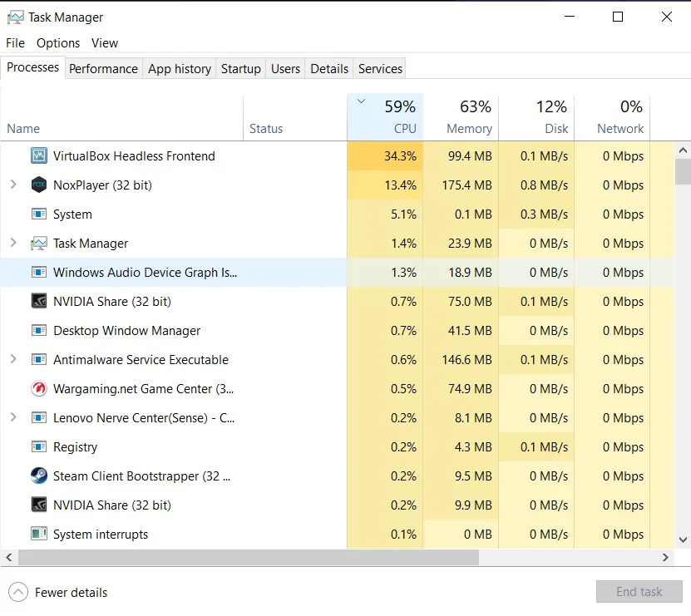Viewport: 691px width, 616px height.
Task: Click the horizontal scrollbar left arrow
Action: tap(9, 558)
